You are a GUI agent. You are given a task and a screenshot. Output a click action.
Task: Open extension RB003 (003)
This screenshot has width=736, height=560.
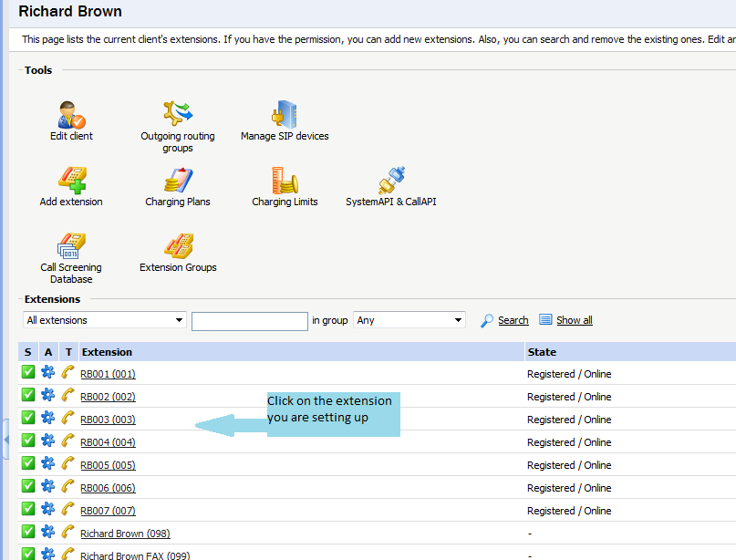(108, 420)
